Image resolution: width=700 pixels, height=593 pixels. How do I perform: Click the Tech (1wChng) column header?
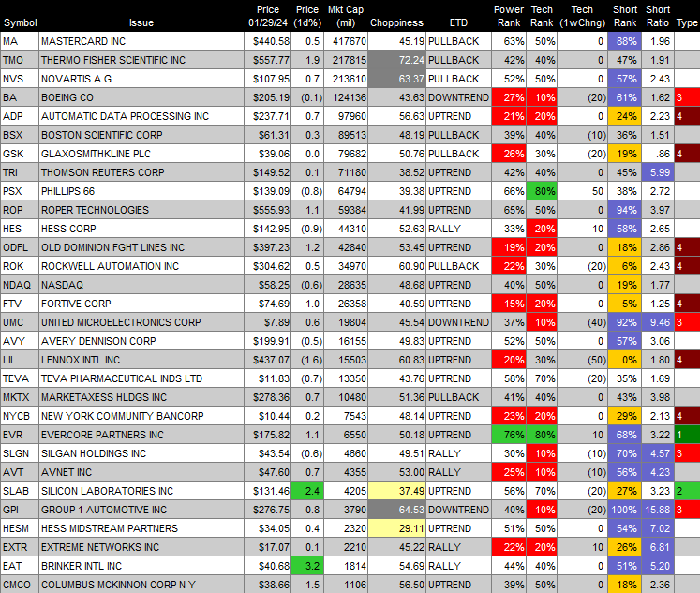[582, 16]
